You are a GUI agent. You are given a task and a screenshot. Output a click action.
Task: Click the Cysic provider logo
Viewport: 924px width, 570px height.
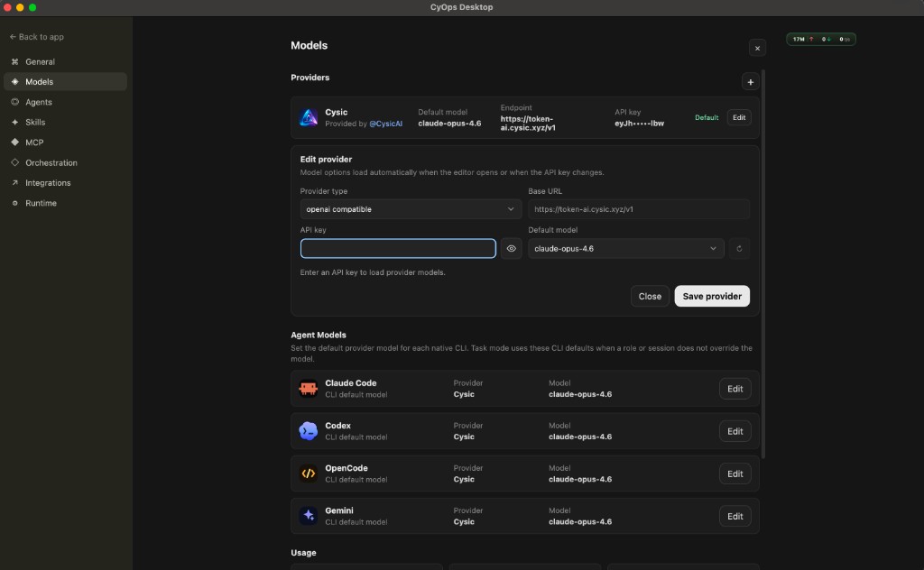point(309,117)
